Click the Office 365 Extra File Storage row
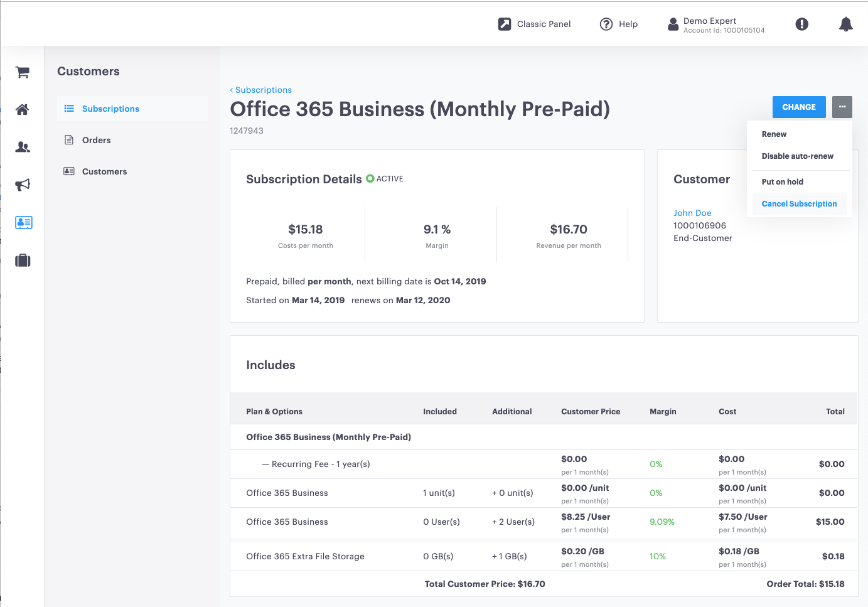The height and width of the screenshot is (607, 868). click(544, 556)
